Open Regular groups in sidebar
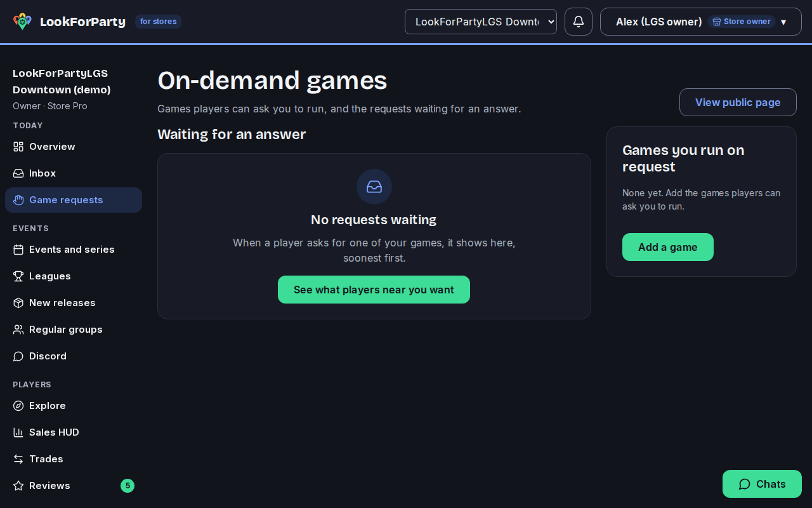Screen dimensions: 812x508 click(x=74, y=330)
